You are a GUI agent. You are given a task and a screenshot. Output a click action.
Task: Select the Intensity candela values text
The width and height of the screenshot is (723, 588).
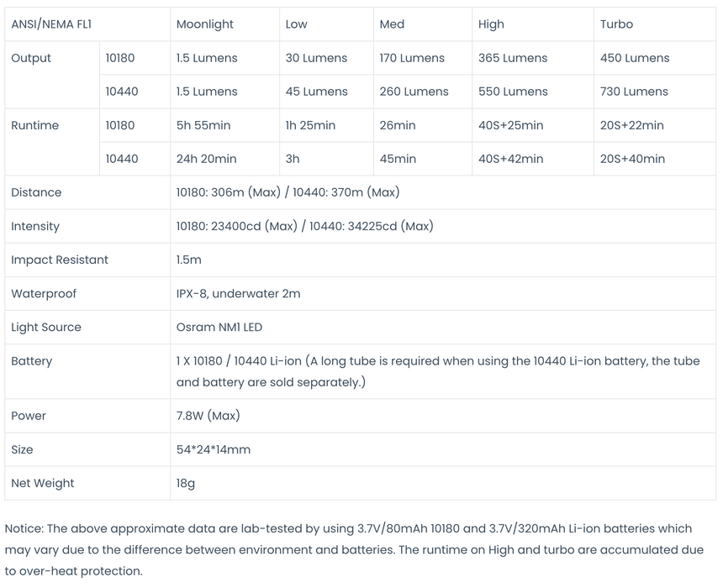coord(304,226)
